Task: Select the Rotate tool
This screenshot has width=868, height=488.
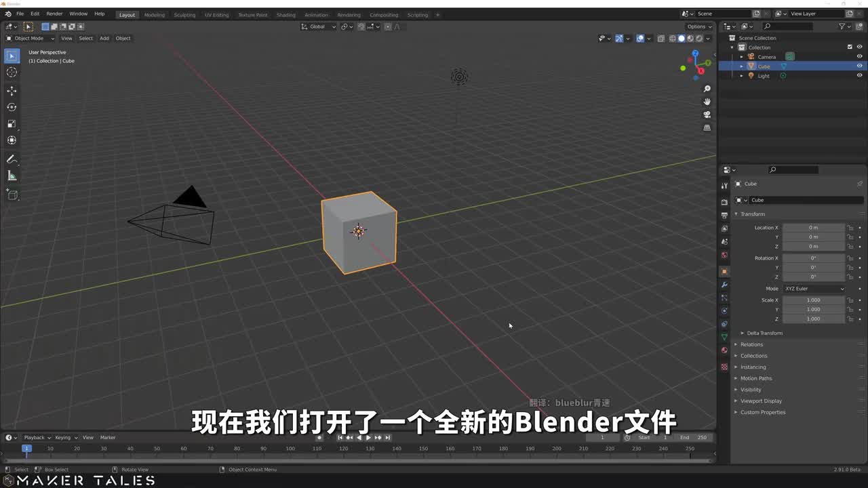Action: 12,107
